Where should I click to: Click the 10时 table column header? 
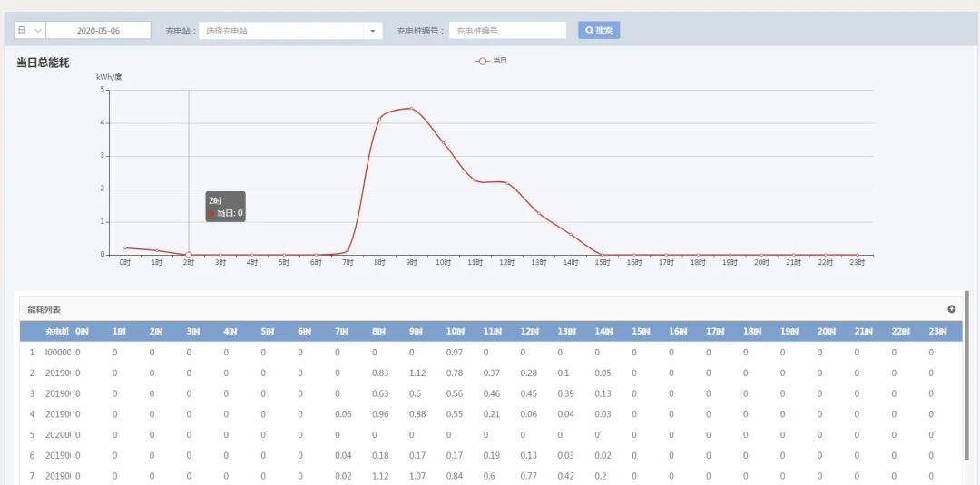coord(455,332)
